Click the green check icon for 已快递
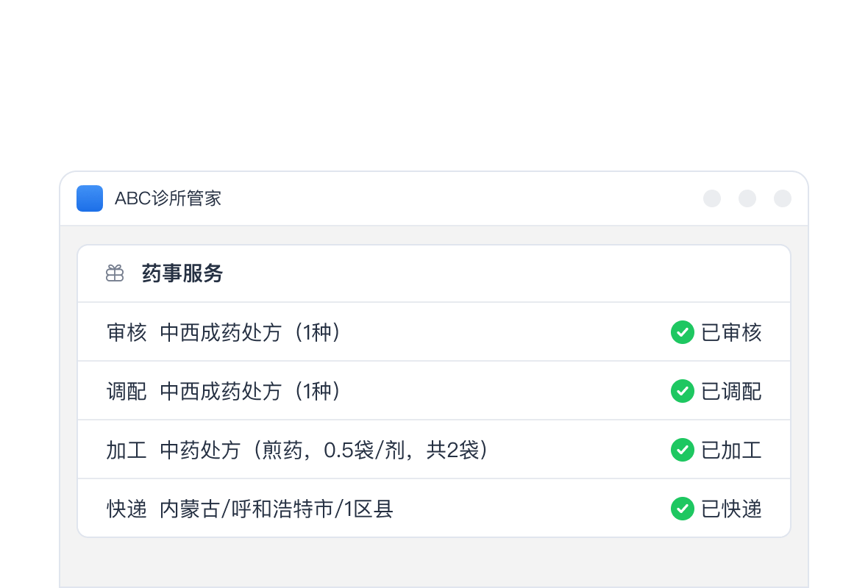 [x=683, y=509]
